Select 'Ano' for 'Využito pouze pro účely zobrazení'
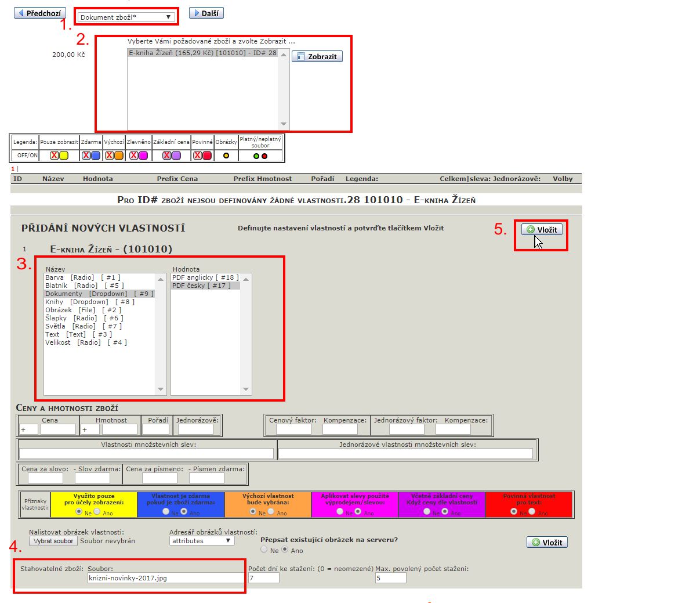The image size is (700, 603). point(97,512)
